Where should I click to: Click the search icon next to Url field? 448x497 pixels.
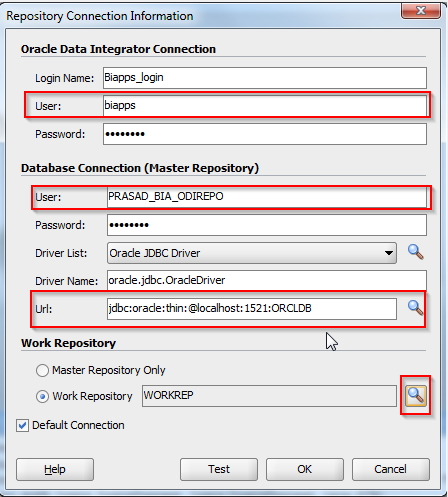[415, 308]
